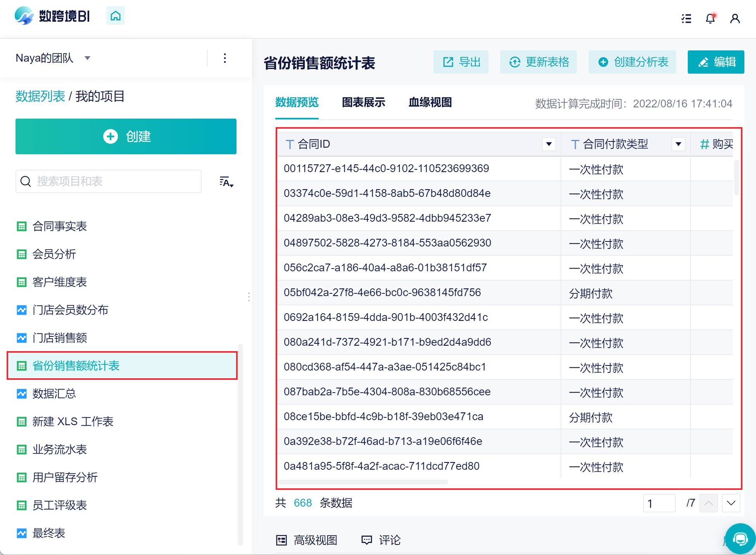Open the 合同付款类型 column dropdown
The image size is (756, 555).
point(678,144)
